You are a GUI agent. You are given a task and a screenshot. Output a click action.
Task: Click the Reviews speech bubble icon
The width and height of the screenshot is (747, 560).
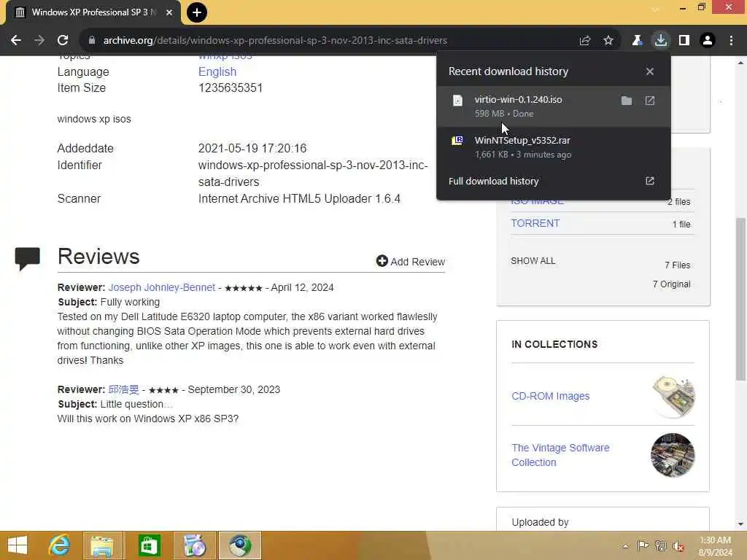(x=27, y=259)
